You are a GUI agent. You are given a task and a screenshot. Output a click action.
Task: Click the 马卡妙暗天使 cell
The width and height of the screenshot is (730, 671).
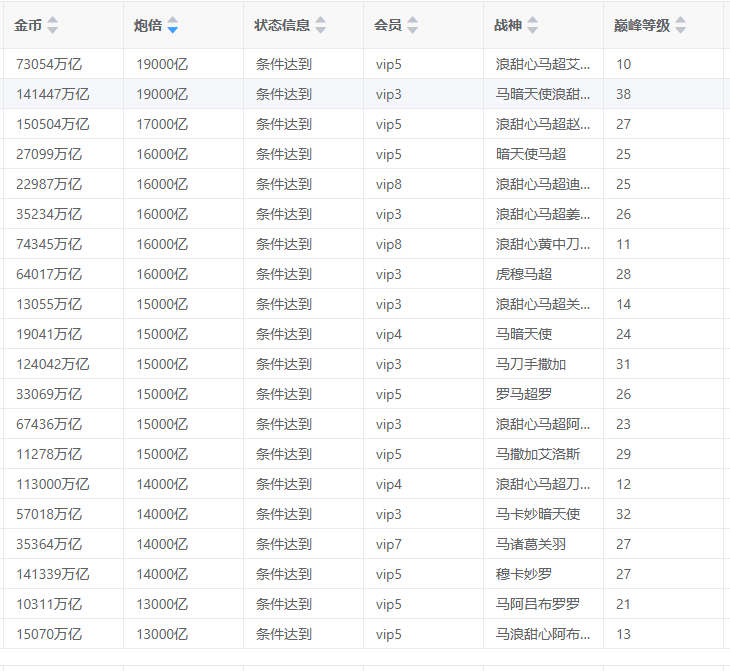point(538,514)
